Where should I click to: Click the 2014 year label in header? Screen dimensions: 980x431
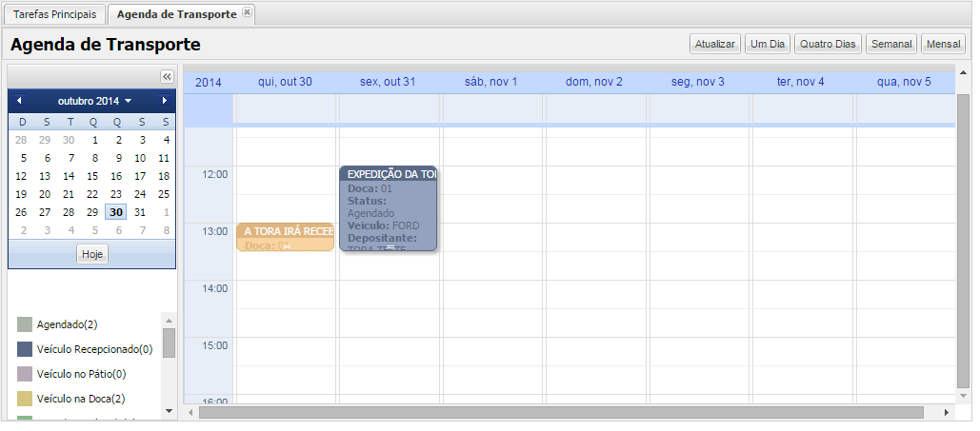[x=209, y=83]
